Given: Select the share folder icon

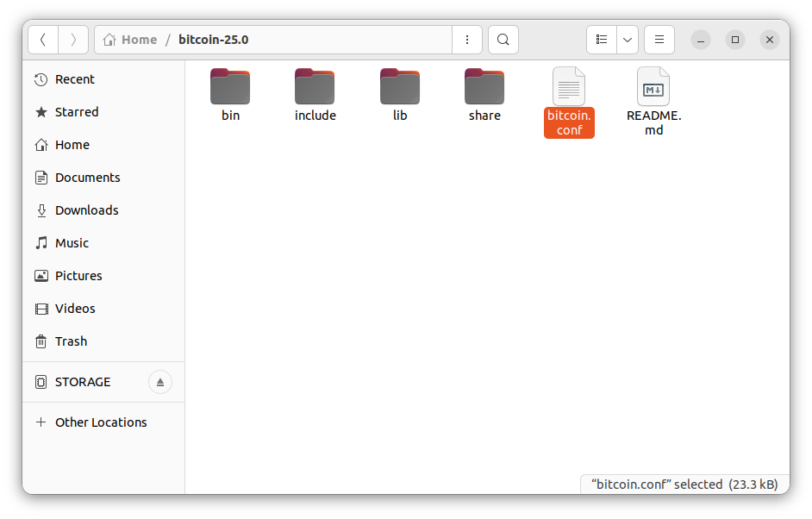Looking at the screenshot, I should 484,86.
